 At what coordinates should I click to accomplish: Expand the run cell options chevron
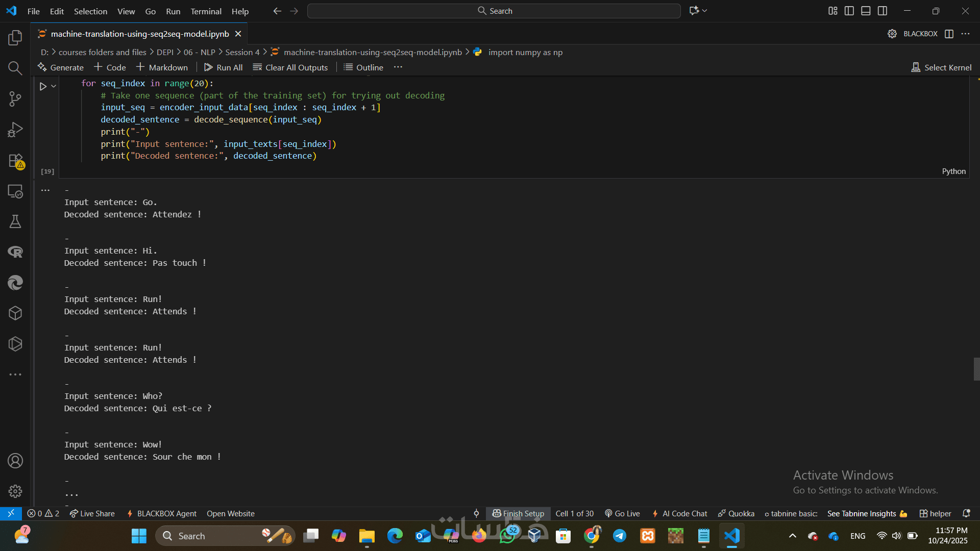click(x=54, y=86)
